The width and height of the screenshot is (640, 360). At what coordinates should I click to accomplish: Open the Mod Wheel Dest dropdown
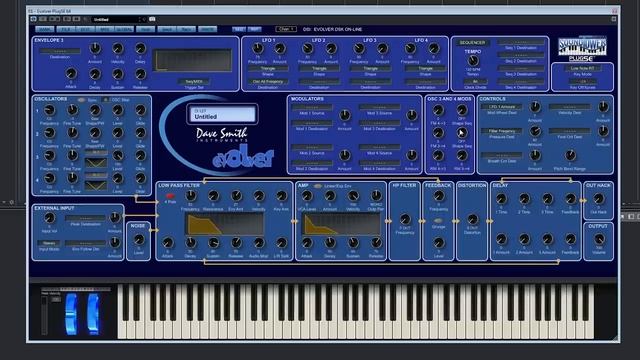[x=502, y=107]
